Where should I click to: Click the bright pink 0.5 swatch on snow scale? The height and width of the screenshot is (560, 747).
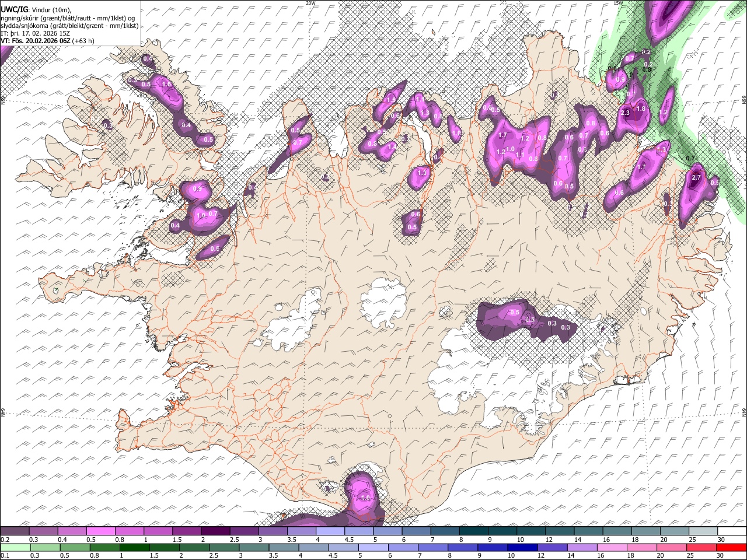tap(101, 531)
